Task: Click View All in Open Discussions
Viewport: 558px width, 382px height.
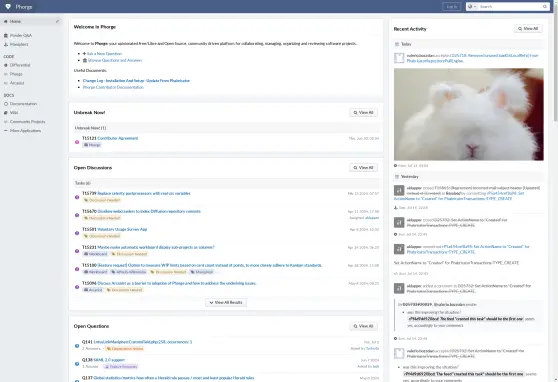Action: click(363, 168)
